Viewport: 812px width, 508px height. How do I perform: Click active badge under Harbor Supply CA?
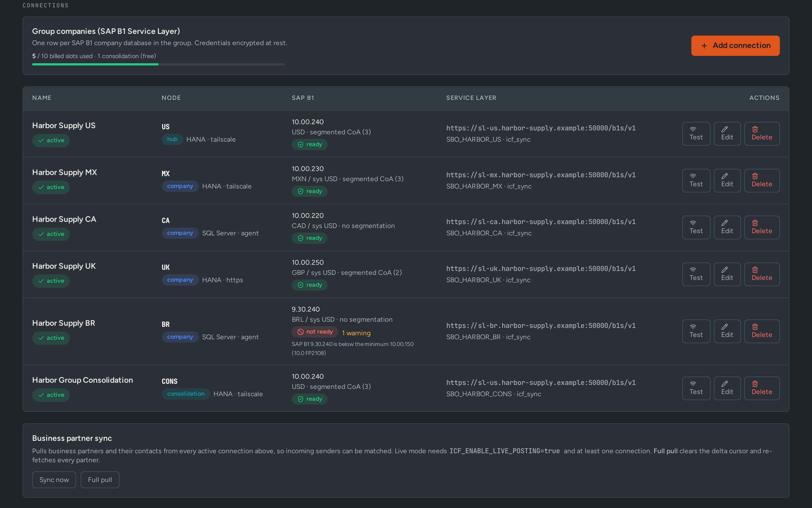(51, 234)
